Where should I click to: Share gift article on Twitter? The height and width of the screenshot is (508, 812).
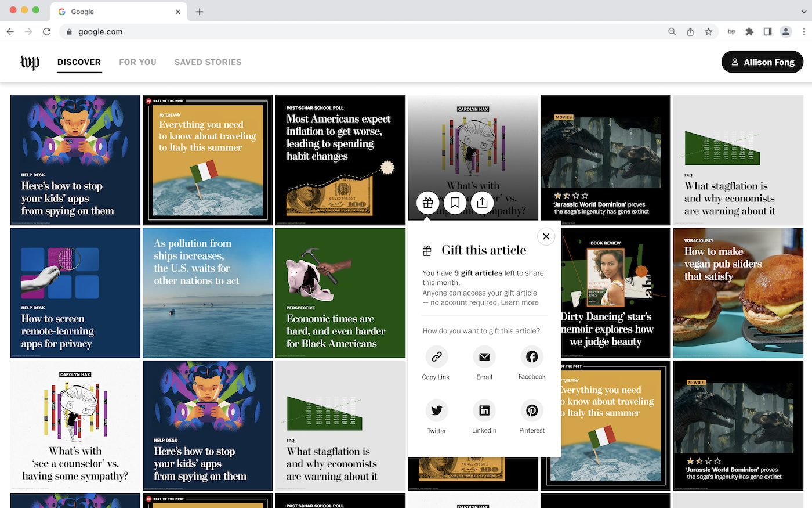pyautogui.click(x=437, y=417)
